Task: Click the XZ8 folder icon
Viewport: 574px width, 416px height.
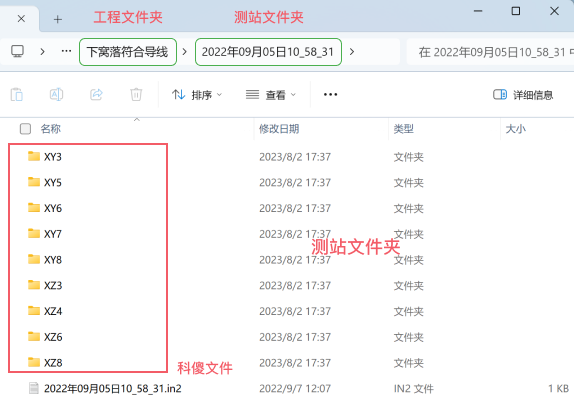Action: click(34, 362)
